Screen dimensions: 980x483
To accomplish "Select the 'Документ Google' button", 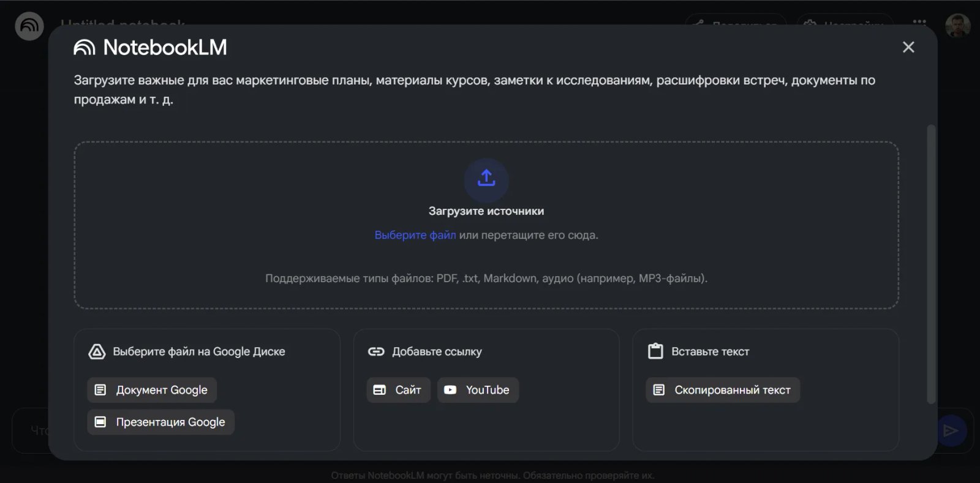I will [152, 390].
